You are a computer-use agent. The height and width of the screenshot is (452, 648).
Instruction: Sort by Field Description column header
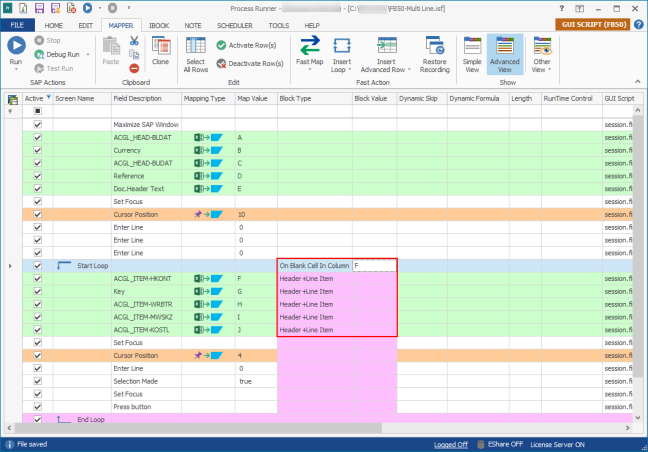point(147,99)
